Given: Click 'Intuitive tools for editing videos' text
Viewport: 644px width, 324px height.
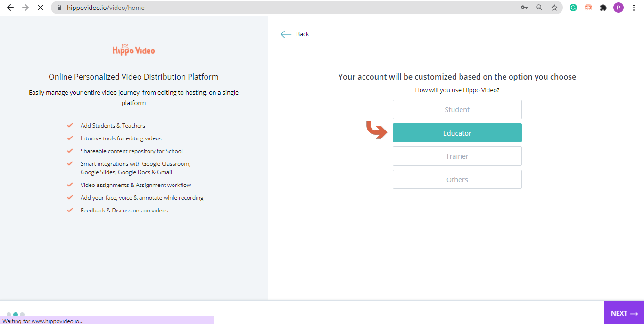Looking at the screenshot, I should click(121, 138).
